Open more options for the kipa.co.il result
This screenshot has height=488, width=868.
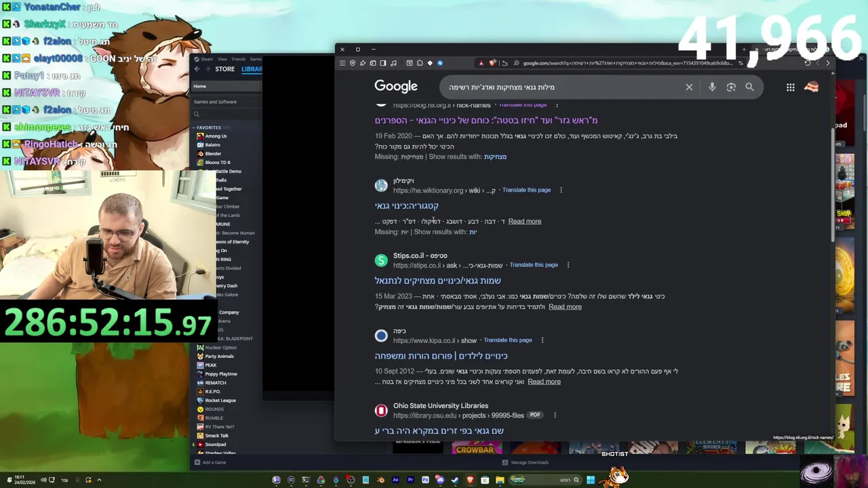pyautogui.click(x=542, y=340)
